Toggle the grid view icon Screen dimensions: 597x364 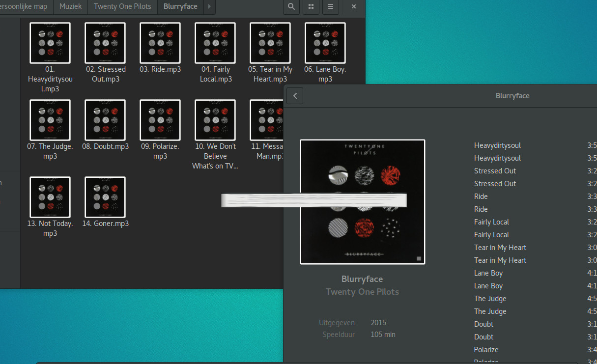(x=311, y=7)
